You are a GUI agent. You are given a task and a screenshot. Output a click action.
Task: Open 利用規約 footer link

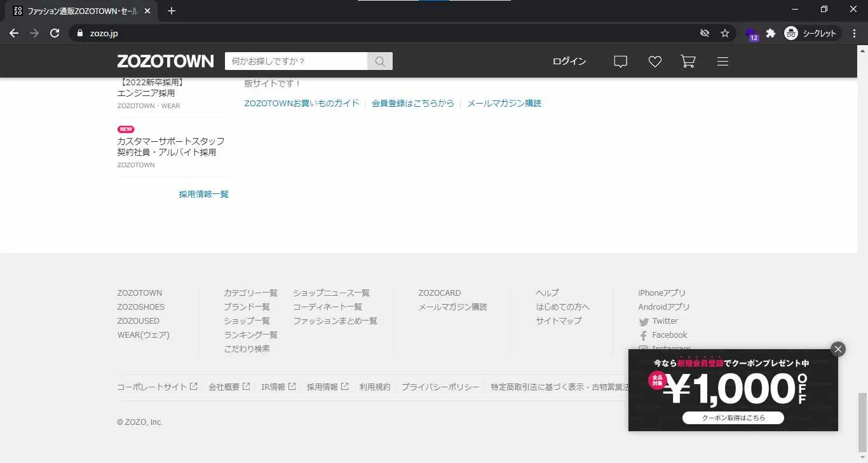375,387
